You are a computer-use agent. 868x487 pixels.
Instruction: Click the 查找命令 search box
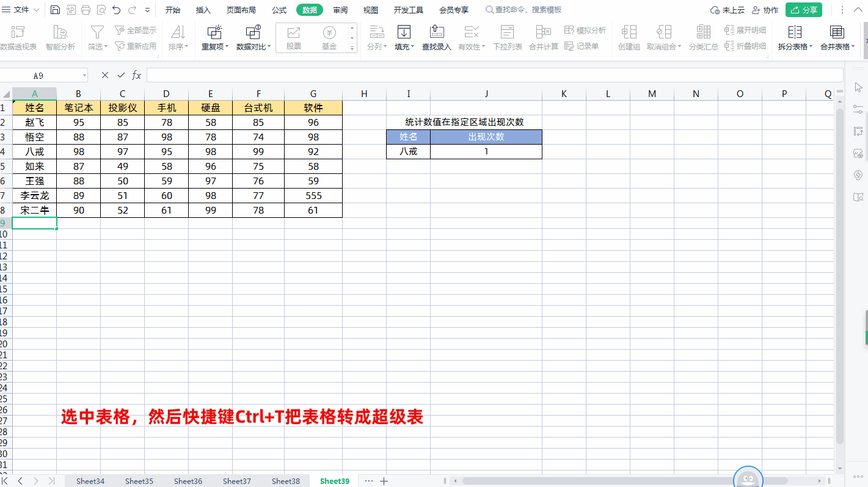pyautogui.click(x=523, y=10)
